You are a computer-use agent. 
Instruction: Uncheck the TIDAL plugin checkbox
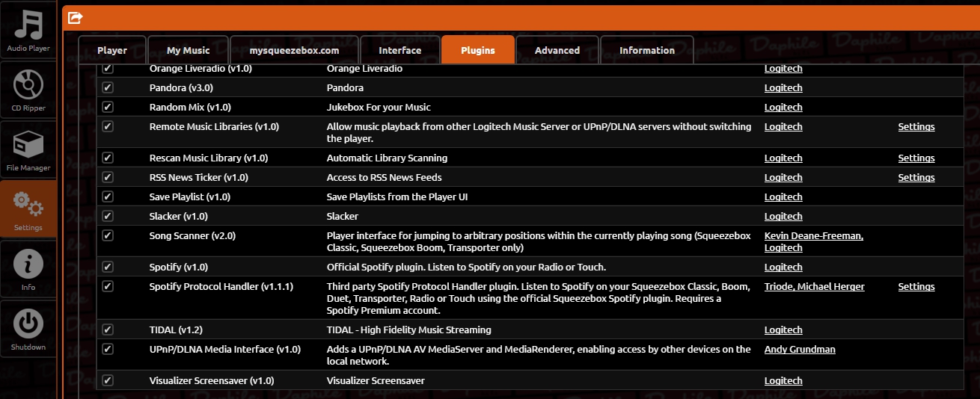(x=108, y=330)
